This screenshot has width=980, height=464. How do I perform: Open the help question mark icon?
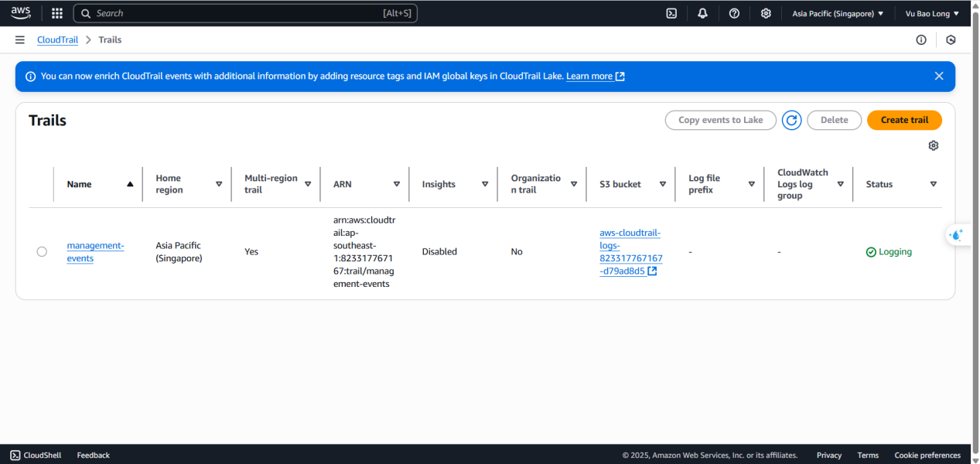point(734,13)
